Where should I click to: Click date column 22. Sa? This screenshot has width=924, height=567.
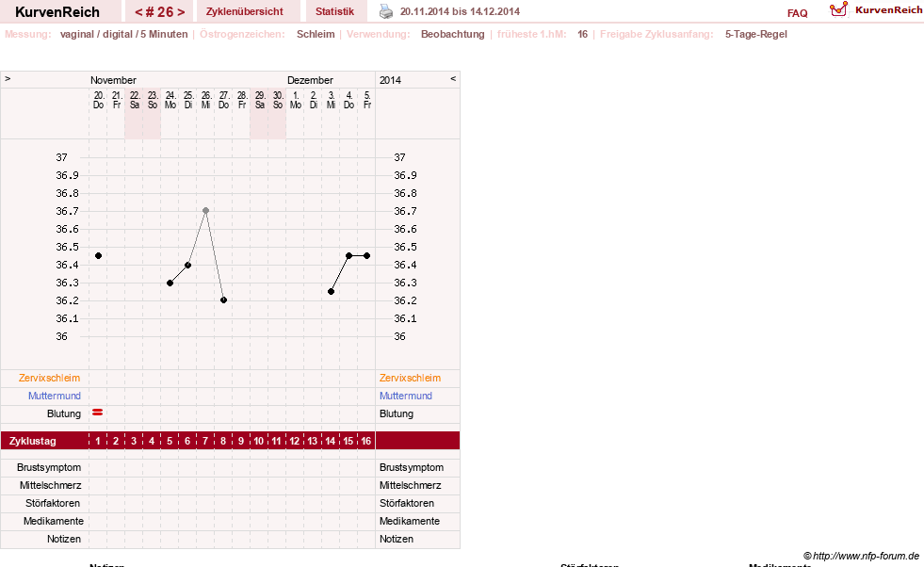tap(135, 100)
